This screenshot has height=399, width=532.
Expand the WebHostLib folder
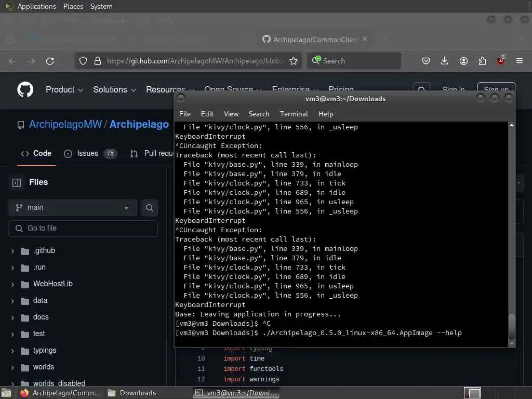tap(12, 285)
